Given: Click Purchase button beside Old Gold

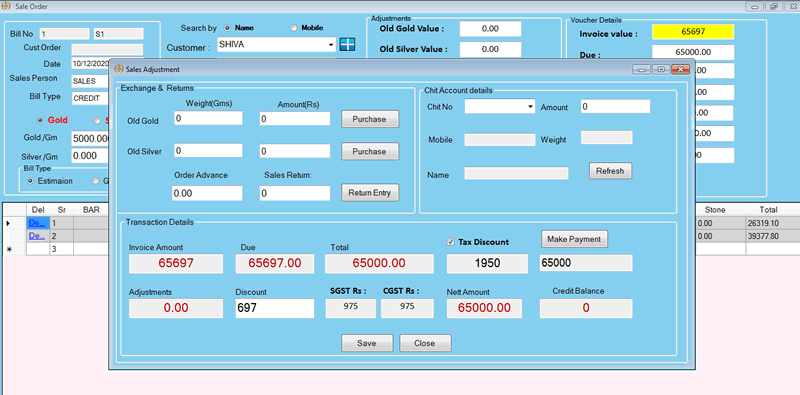Looking at the screenshot, I should point(370,119).
